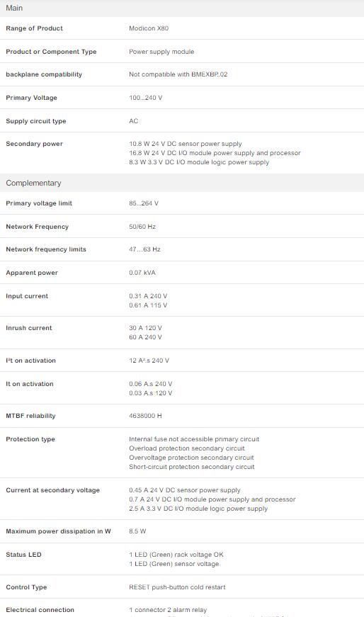
Task: Click the 8.5 W power dissipation value
Action: [x=137, y=531]
